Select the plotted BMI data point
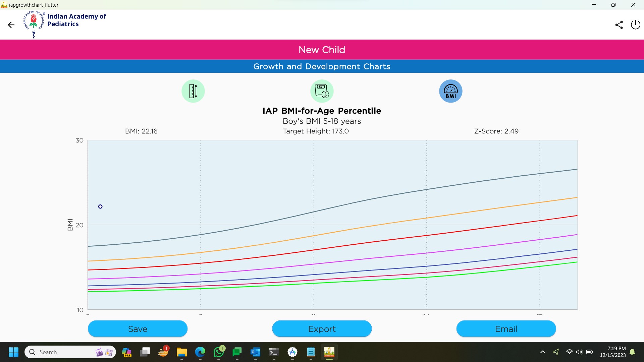This screenshot has width=644, height=362. pyautogui.click(x=100, y=206)
